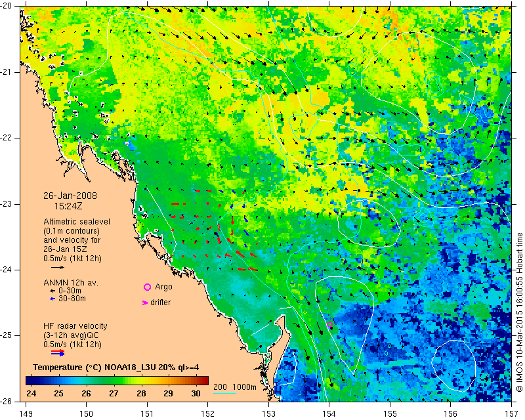Viewport: 525px width, 420px height.
Task: Click the "Temperature (°C) NOAA18_L3U 20% ql>=4" title
Action: pos(116,367)
